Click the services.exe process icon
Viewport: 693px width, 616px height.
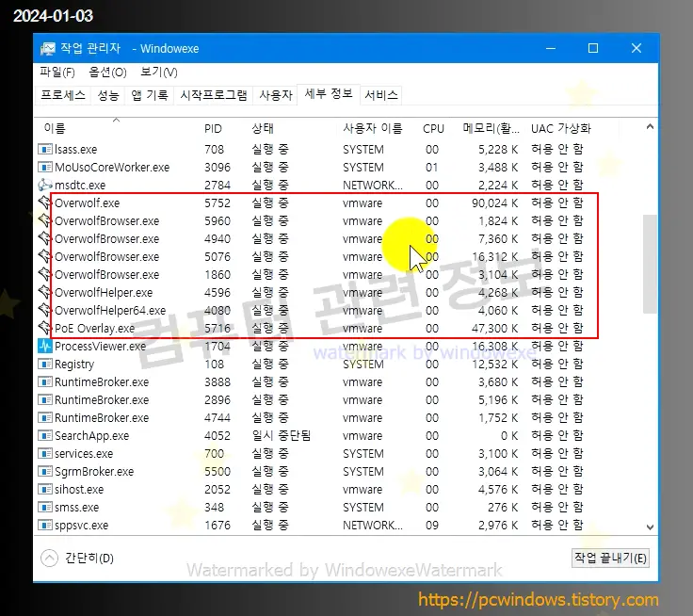click(x=45, y=453)
